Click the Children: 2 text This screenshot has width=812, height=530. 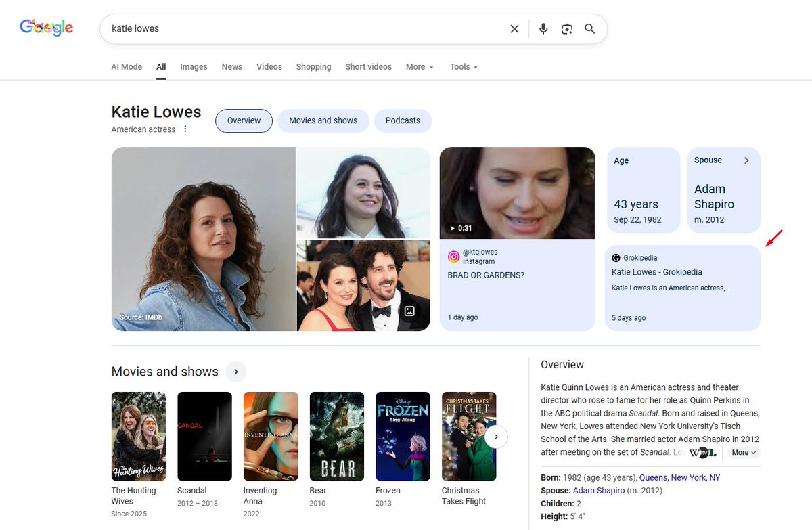561,504
